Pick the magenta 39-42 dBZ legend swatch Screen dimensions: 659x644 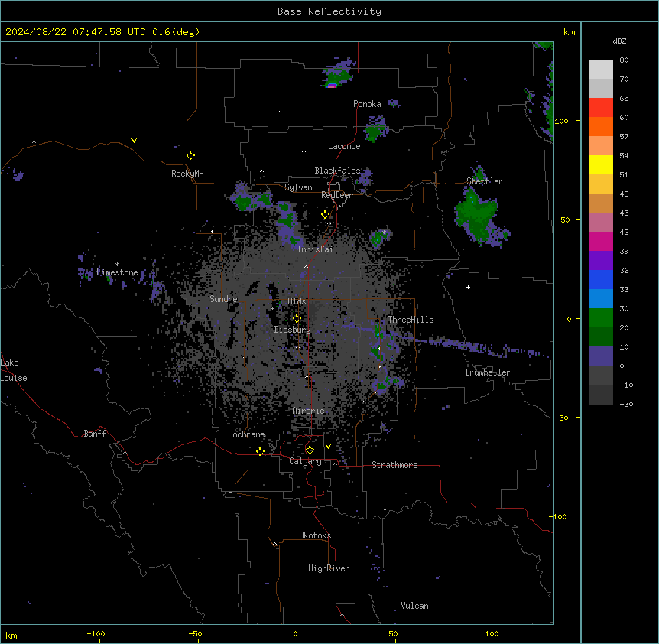pos(601,241)
